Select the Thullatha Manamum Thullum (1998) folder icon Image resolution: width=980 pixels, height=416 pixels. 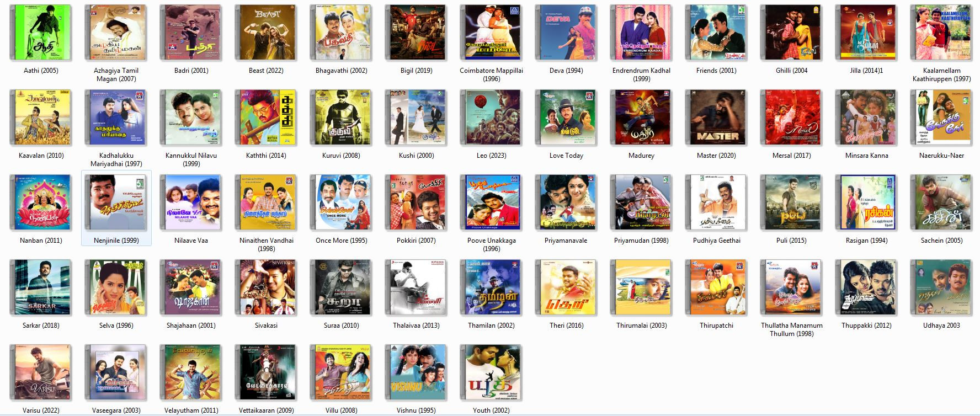791,288
